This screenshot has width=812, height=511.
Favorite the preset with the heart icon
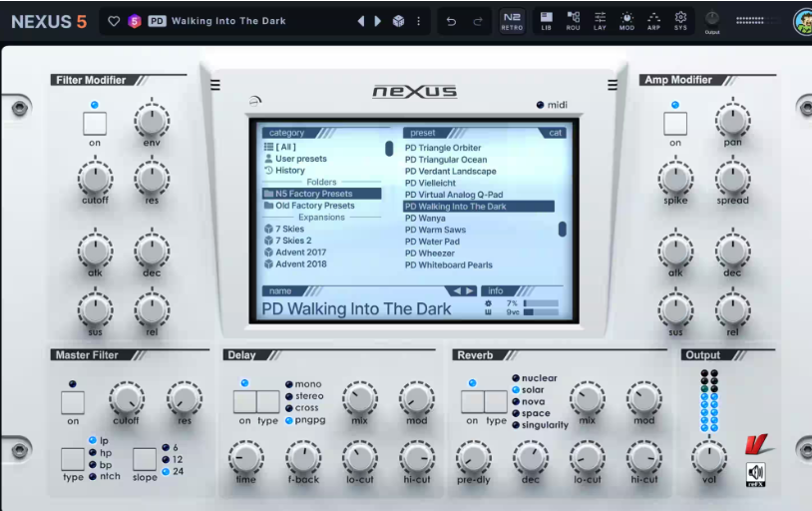[114, 21]
